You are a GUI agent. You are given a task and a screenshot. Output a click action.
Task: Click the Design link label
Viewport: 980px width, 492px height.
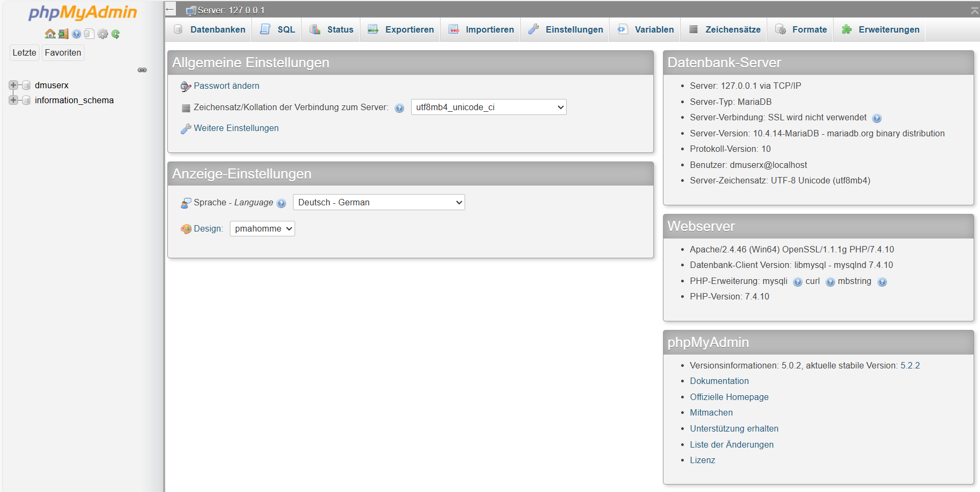[207, 228]
